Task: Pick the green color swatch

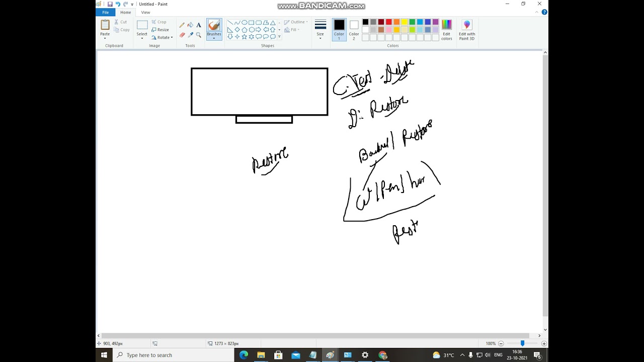Action: click(x=412, y=22)
